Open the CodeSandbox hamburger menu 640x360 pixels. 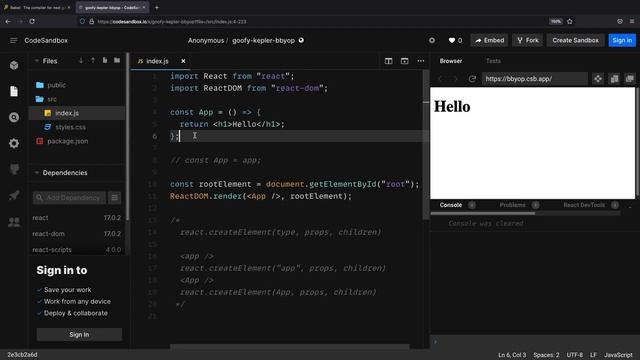pyautogui.click(x=13, y=40)
